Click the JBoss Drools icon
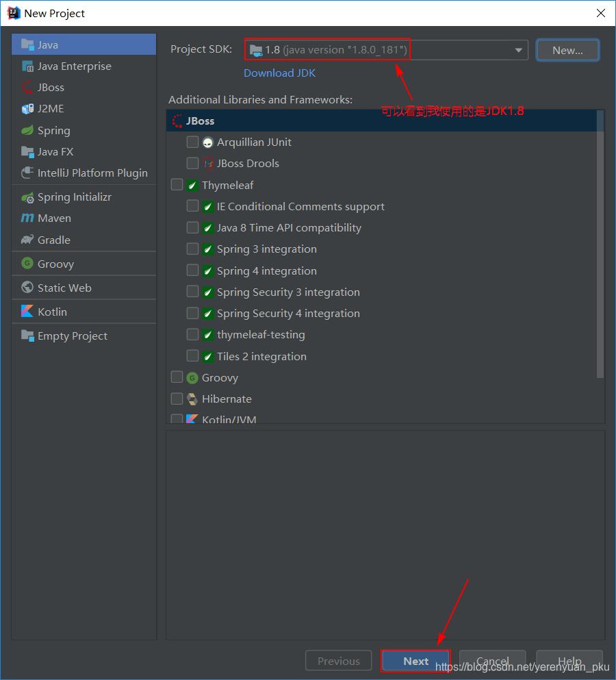 pos(208,164)
